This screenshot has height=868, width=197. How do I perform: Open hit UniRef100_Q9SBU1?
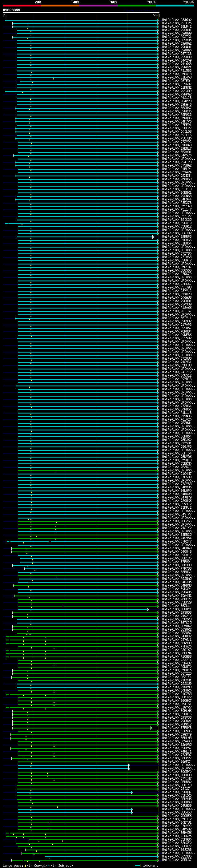click(177, 30)
